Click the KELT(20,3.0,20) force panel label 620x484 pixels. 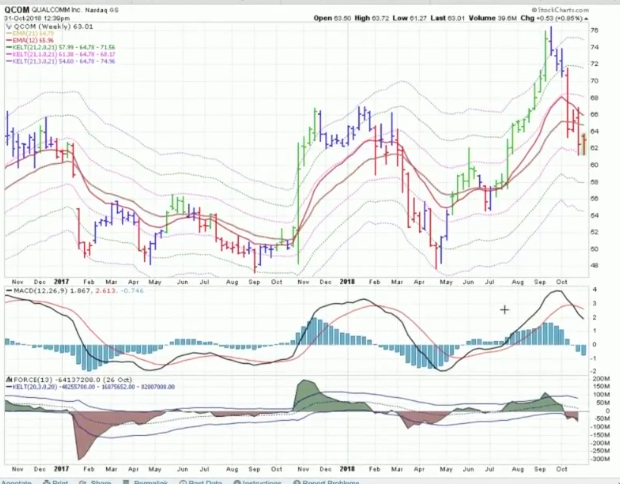(x=35, y=387)
